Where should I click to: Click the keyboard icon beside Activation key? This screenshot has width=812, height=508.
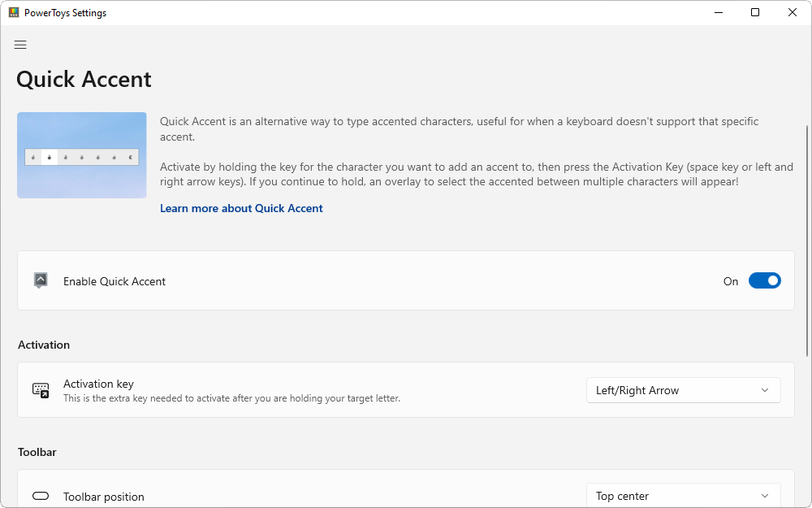pyautogui.click(x=41, y=390)
